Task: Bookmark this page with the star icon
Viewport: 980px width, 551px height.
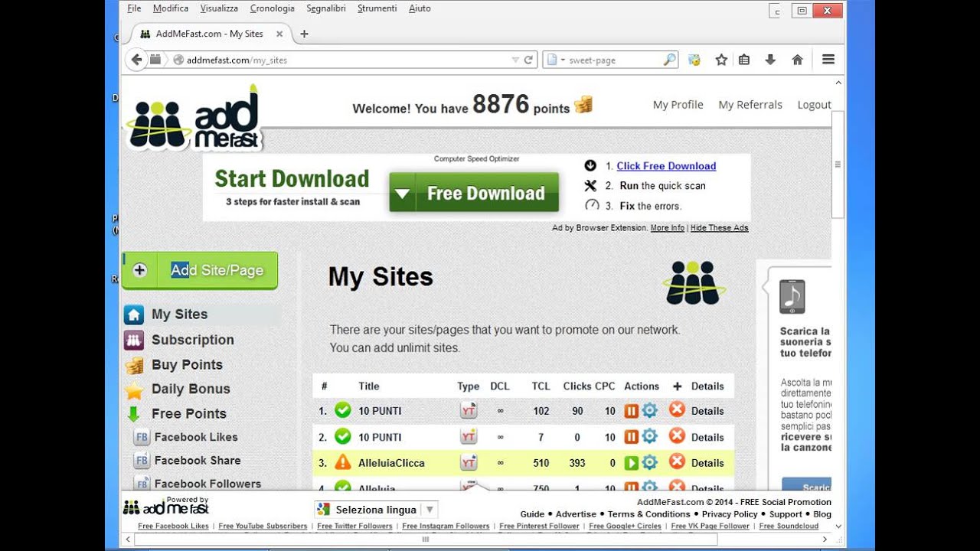Action: pyautogui.click(x=721, y=60)
